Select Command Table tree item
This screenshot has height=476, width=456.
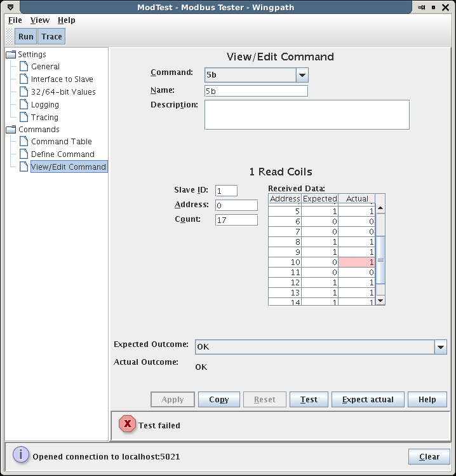pyautogui.click(x=61, y=142)
